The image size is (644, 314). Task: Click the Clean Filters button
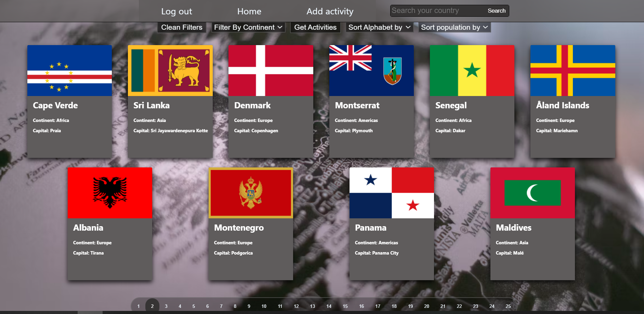[x=182, y=27]
